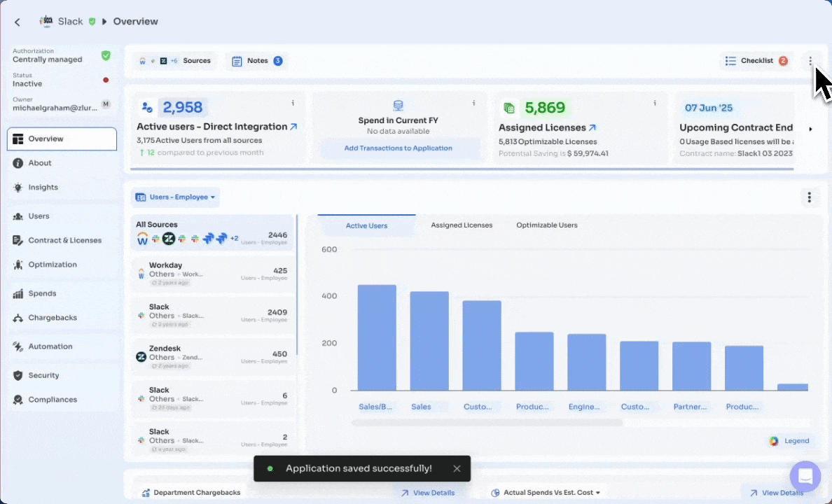Image resolution: width=832 pixels, height=504 pixels.
Task: Click the Overview breadcrumb text
Action: pos(135,22)
